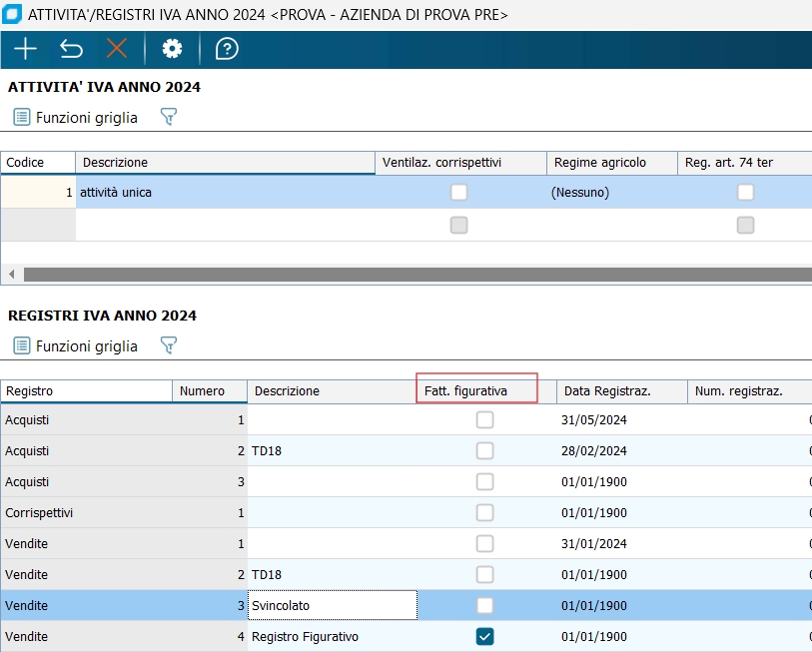This screenshot has height=652, width=812.
Task: Click the plus icon to add new record
Action: (25, 49)
